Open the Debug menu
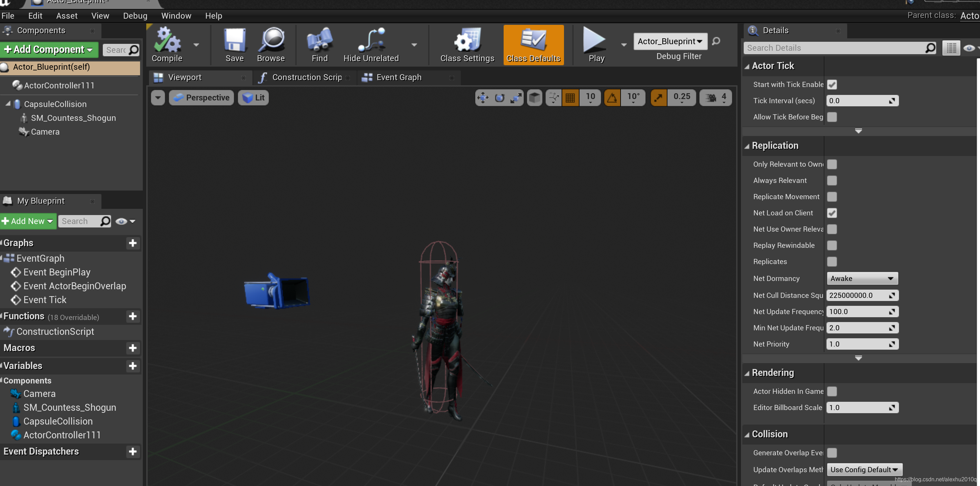The image size is (980, 486). tap(135, 16)
